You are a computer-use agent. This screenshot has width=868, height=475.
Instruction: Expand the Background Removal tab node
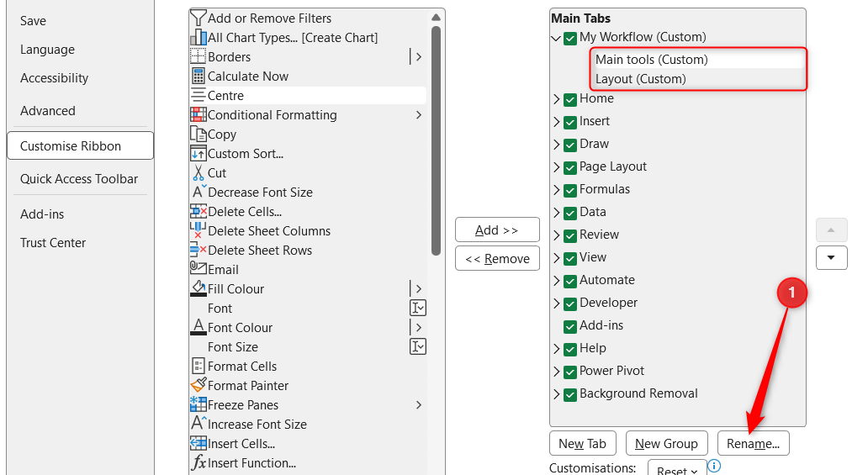tap(556, 394)
